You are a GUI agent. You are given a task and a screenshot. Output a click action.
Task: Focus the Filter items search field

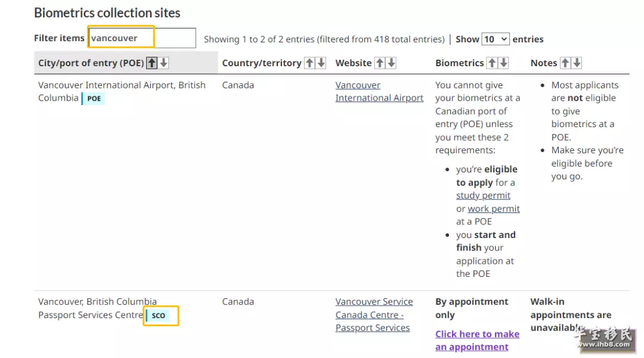142,38
